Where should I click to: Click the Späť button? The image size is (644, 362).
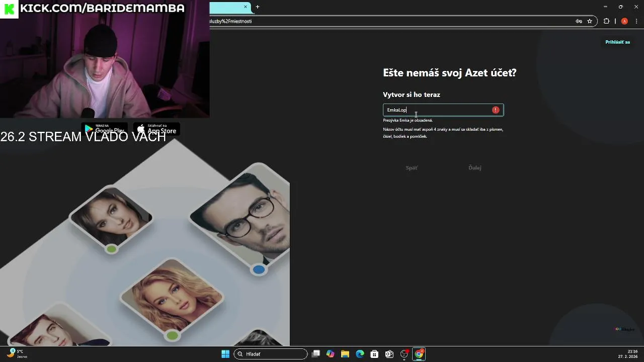(x=412, y=168)
